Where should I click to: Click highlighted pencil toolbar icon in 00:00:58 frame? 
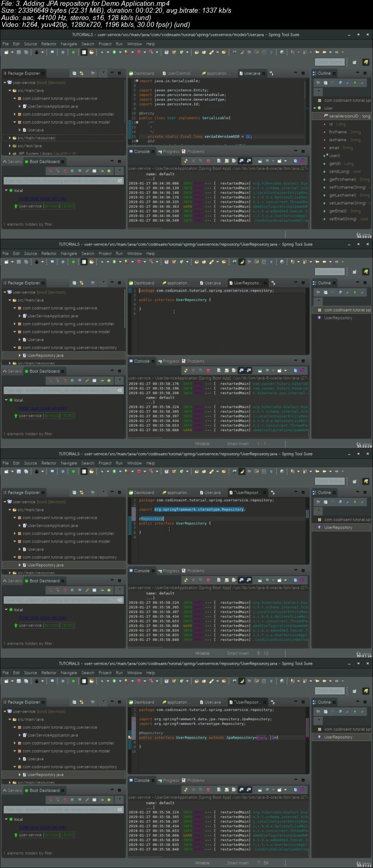click(x=242, y=262)
